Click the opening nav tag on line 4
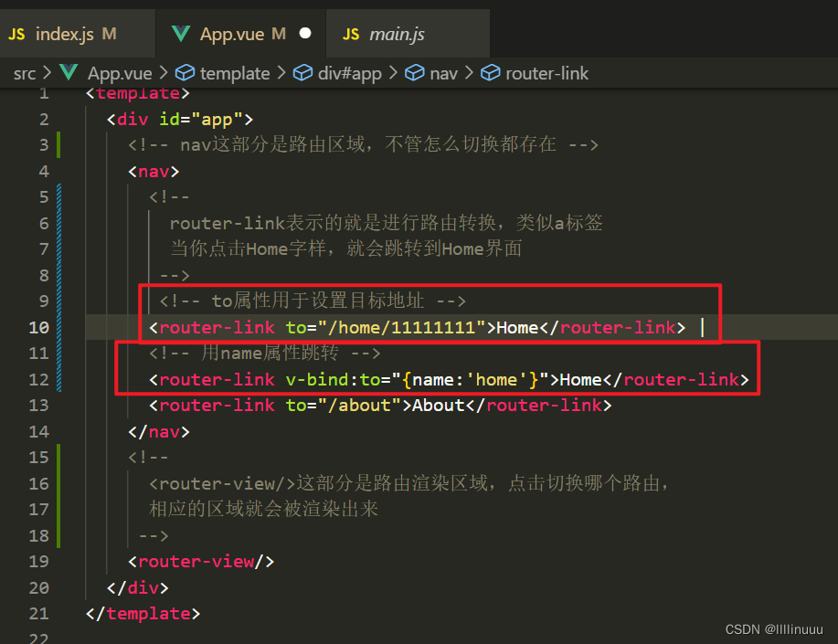The height and width of the screenshot is (644, 838). (154, 172)
